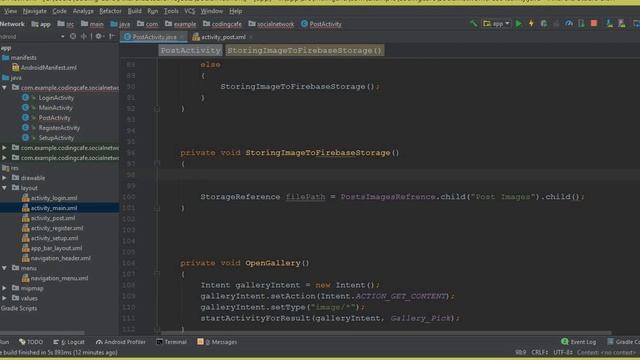Open the Window menu
Image resolution: width=640 pixels, height=360 pixels.
point(211,11)
